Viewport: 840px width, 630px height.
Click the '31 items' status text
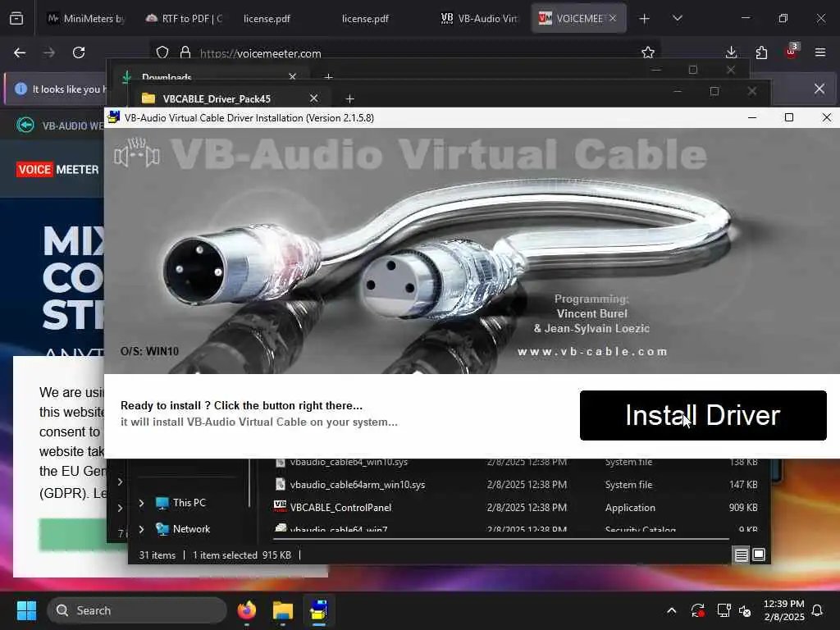point(157,555)
